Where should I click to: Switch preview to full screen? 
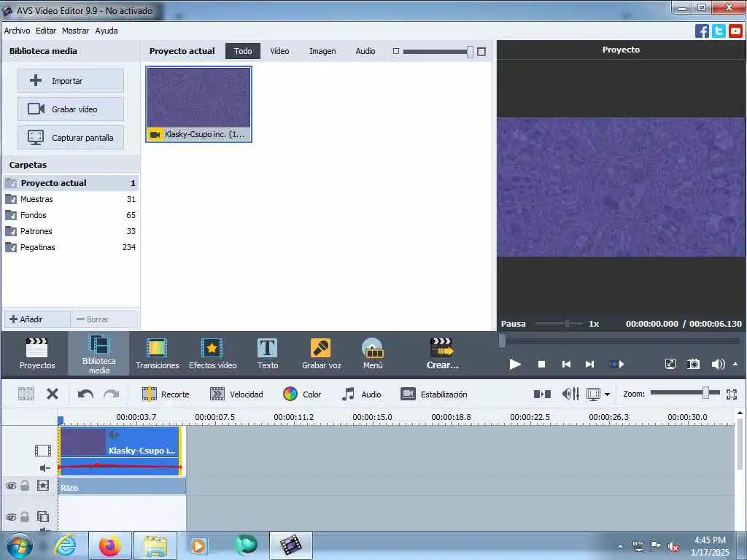click(x=670, y=365)
